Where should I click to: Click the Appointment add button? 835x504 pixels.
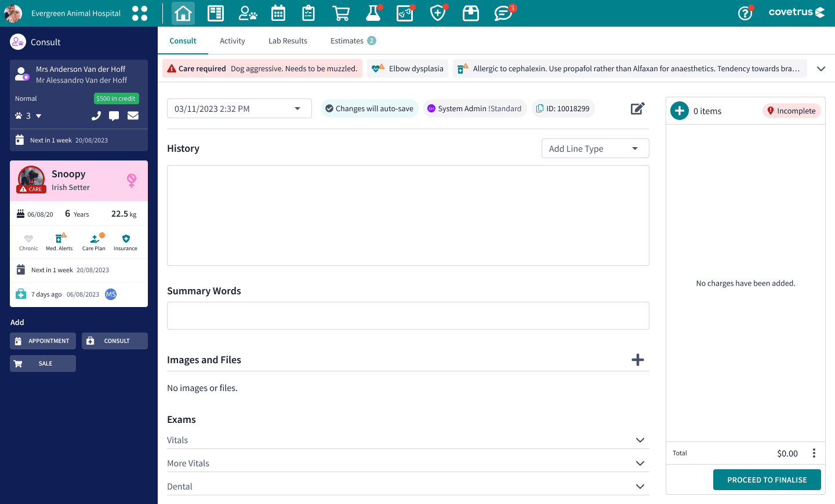pos(43,341)
